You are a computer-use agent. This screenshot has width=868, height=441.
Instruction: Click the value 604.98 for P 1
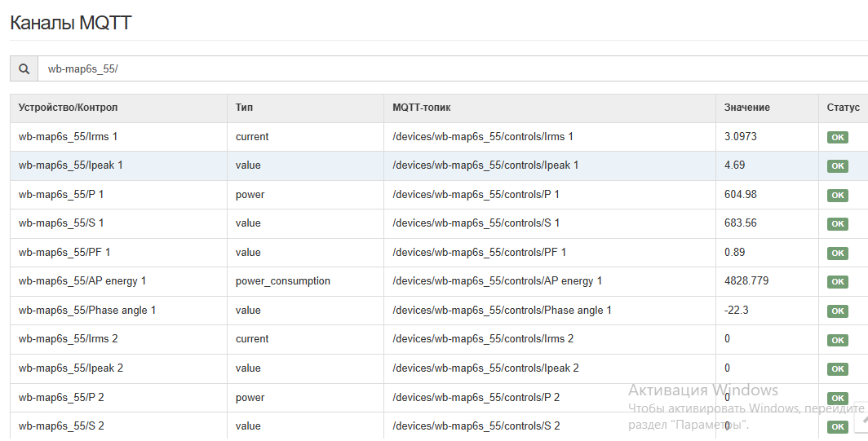pos(740,195)
